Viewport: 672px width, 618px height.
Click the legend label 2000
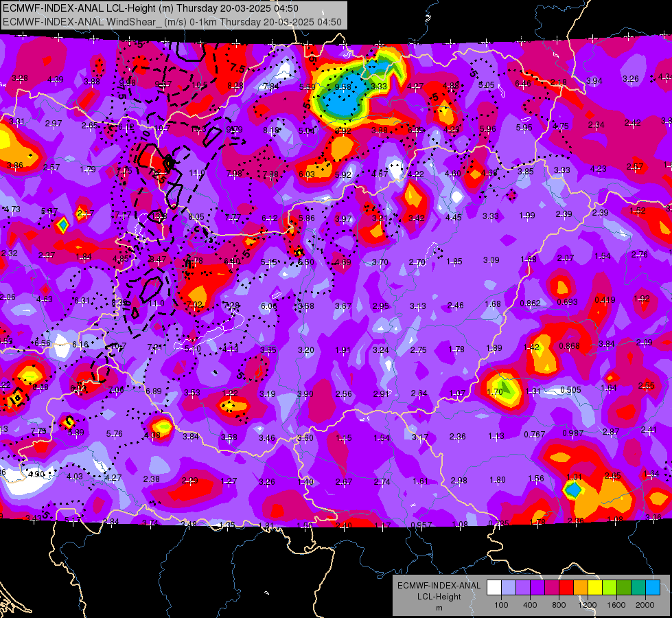645,605
